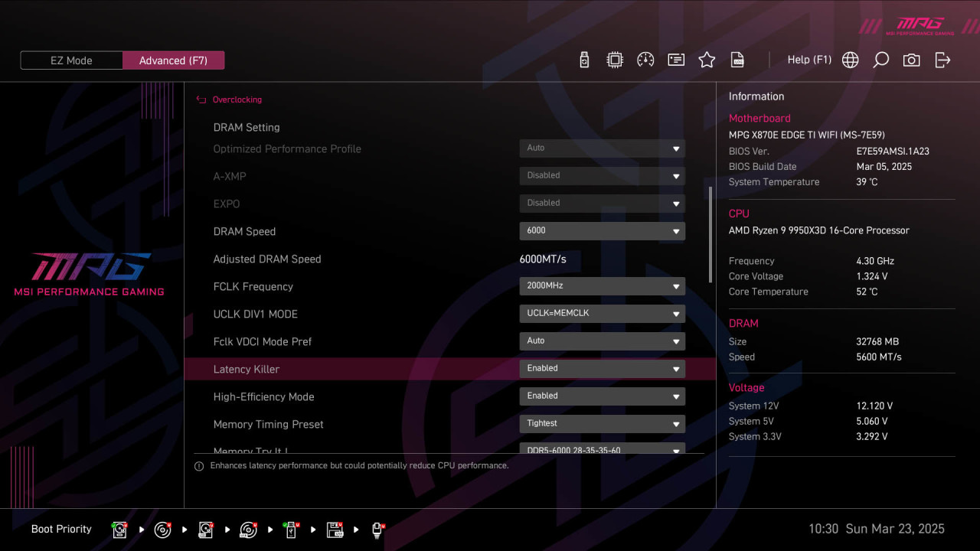
Task: Open the FCLK Frequency dropdown
Action: click(x=602, y=286)
